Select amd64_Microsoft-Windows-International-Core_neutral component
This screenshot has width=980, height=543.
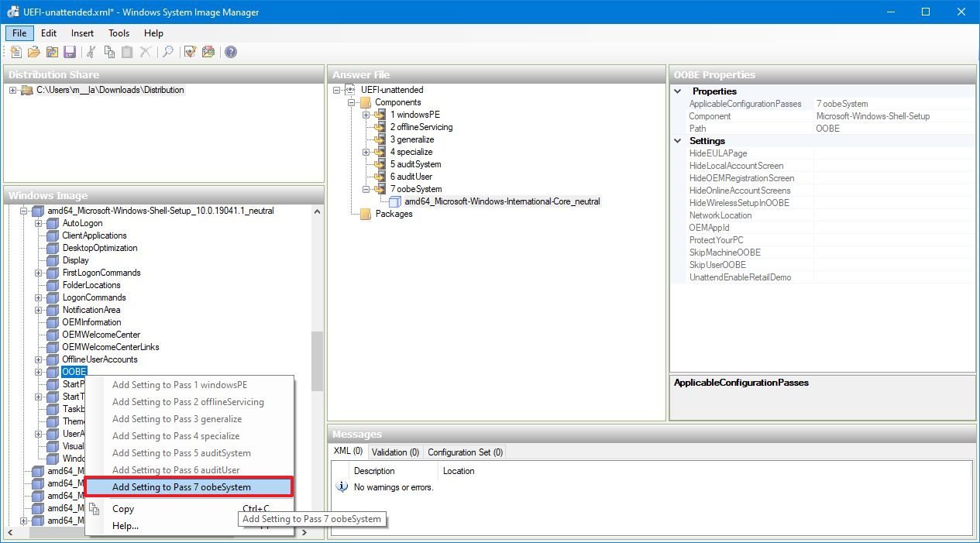click(x=502, y=201)
